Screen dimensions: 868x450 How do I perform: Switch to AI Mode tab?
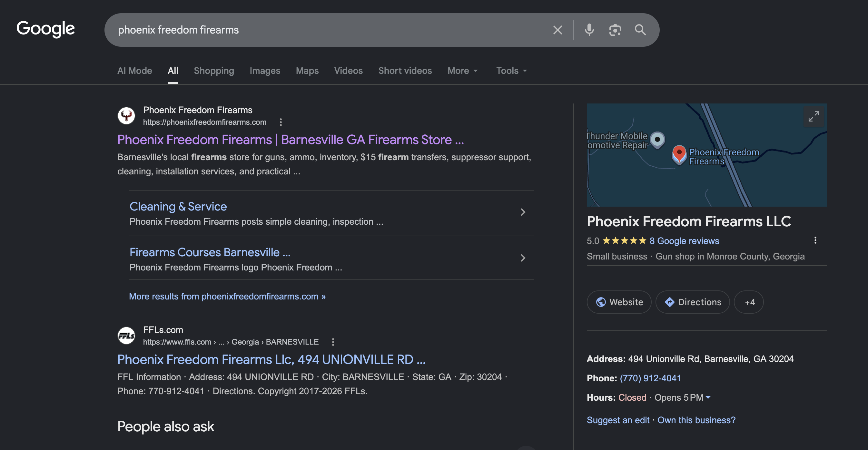pos(134,70)
